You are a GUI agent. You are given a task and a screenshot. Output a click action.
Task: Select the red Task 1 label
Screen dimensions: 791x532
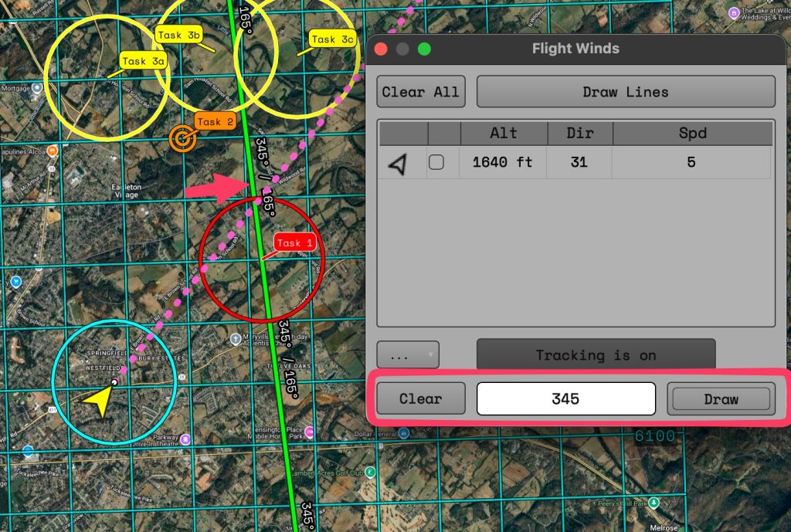coord(294,242)
